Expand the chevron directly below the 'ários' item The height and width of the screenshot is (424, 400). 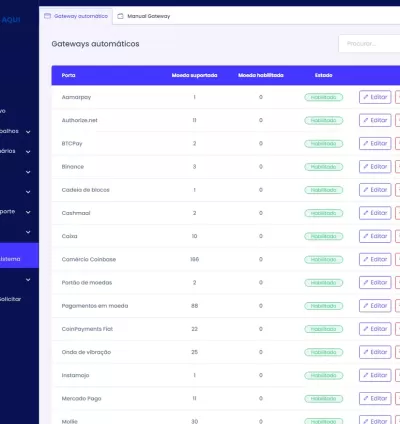28,172
